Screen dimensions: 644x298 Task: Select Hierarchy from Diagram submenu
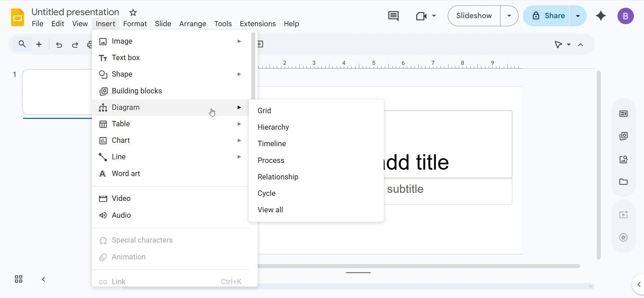point(273,127)
